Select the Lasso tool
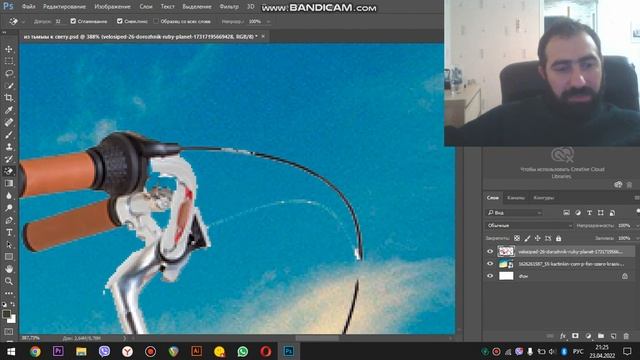 coord(9,73)
